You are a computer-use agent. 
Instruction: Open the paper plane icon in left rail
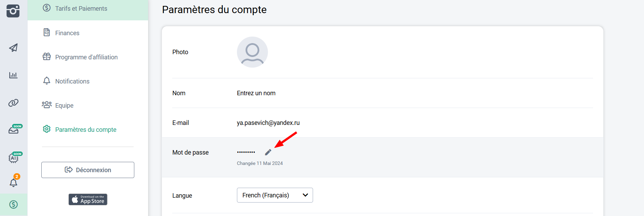pos(13,48)
